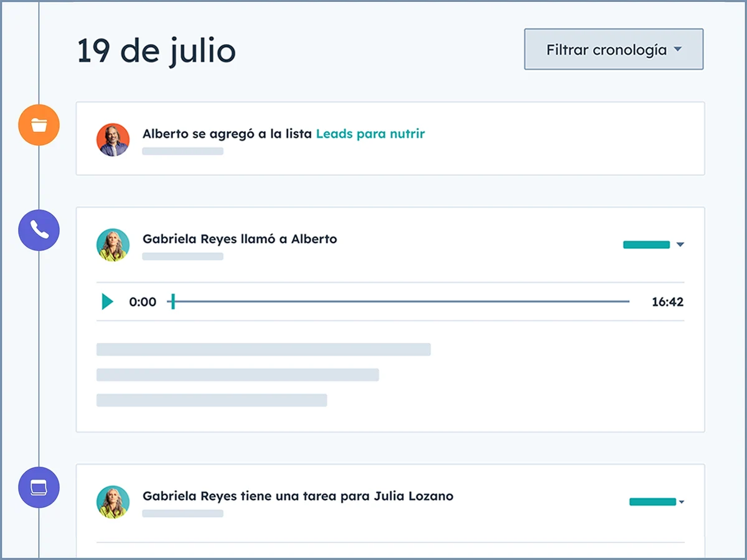
Task: Click the 19 de julio heading
Action: click(156, 51)
